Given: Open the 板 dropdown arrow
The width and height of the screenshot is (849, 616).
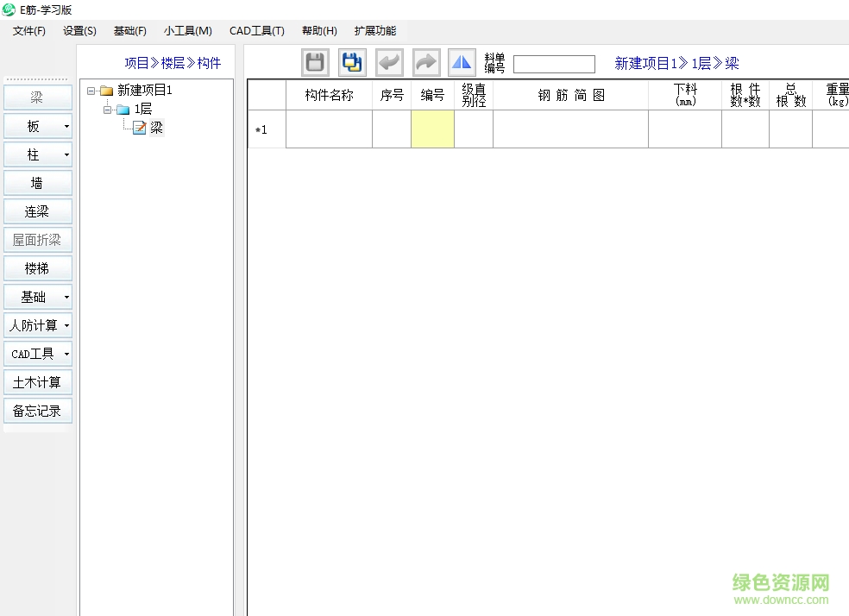Looking at the screenshot, I should pos(66,127).
